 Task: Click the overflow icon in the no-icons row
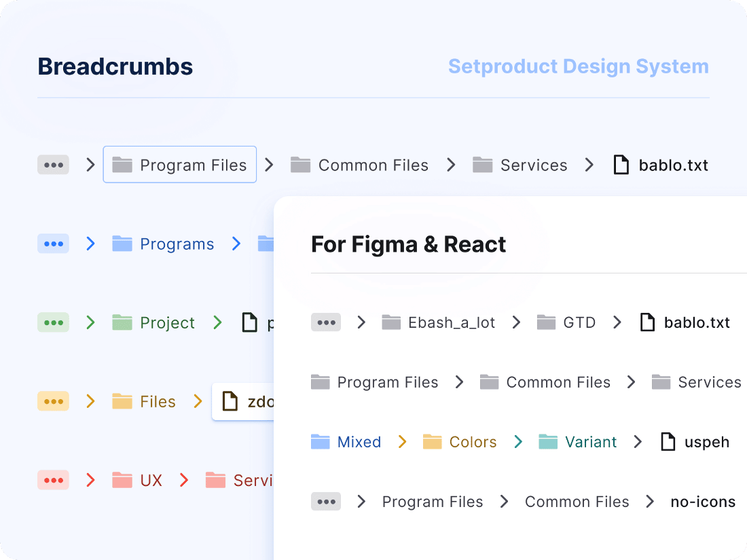pos(326,502)
